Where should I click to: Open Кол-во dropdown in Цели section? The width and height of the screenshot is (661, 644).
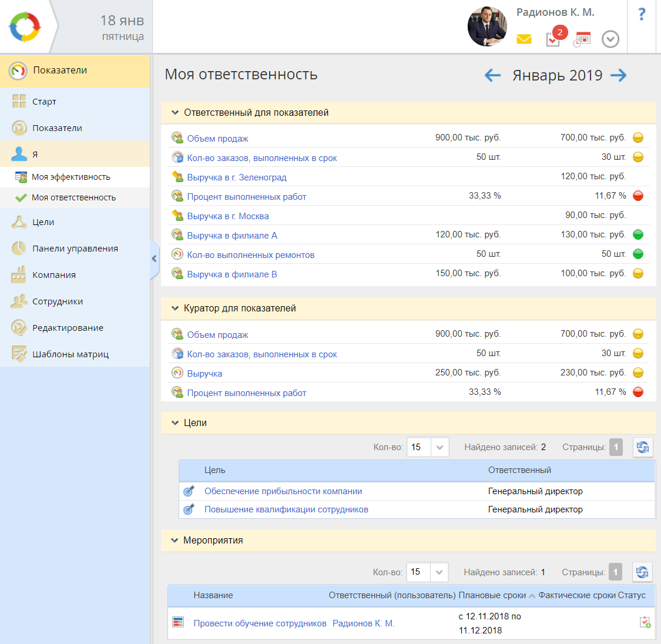coord(439,447)
